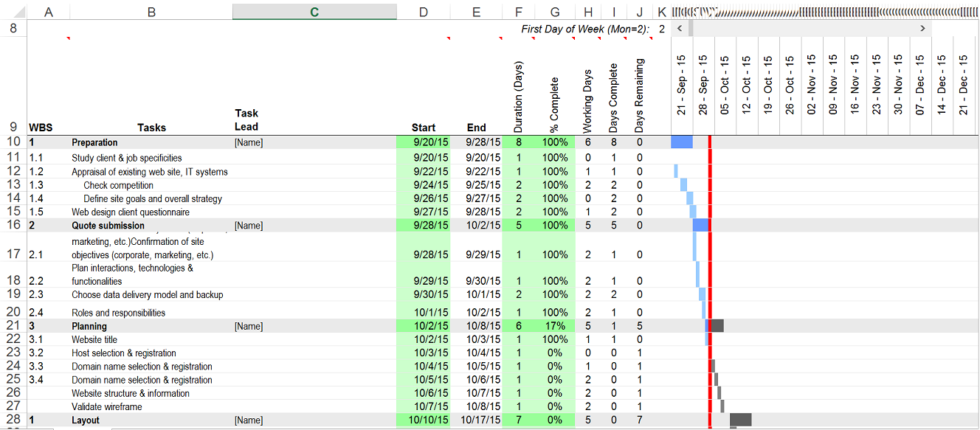Select the column C header
Screen dimensions: 980x430
314,12
